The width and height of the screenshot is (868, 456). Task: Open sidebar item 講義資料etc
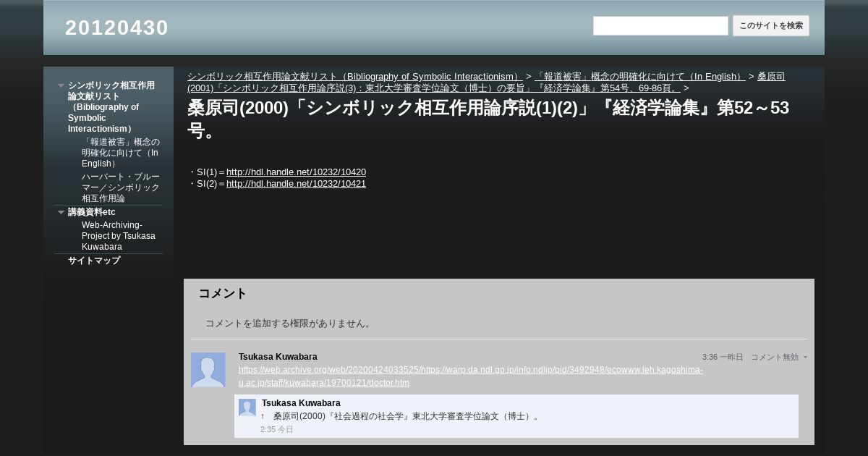point(92,212)
